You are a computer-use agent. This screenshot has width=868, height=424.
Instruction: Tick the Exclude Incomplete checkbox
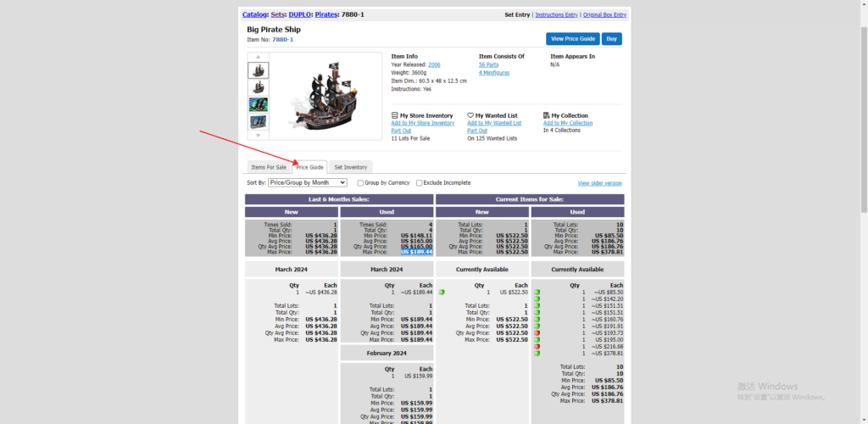point(419,182)
